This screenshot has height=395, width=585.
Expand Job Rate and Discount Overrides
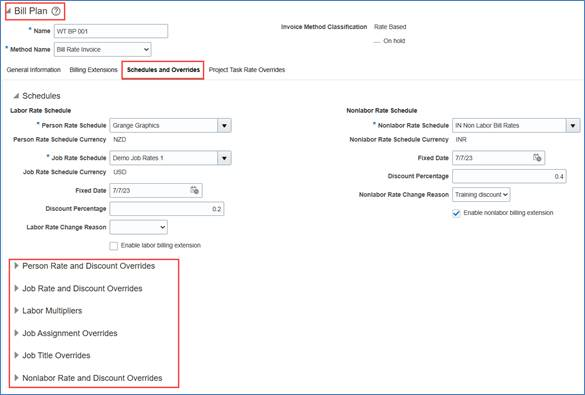16,288
